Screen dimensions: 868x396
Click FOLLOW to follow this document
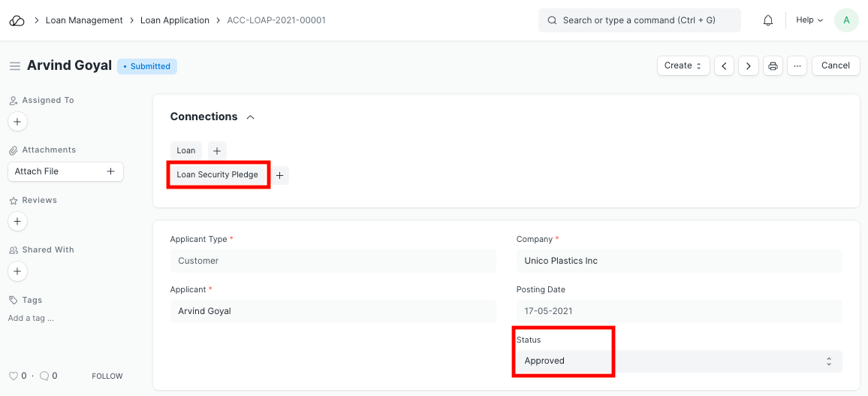pyautogui.click(x=107, y=376)
